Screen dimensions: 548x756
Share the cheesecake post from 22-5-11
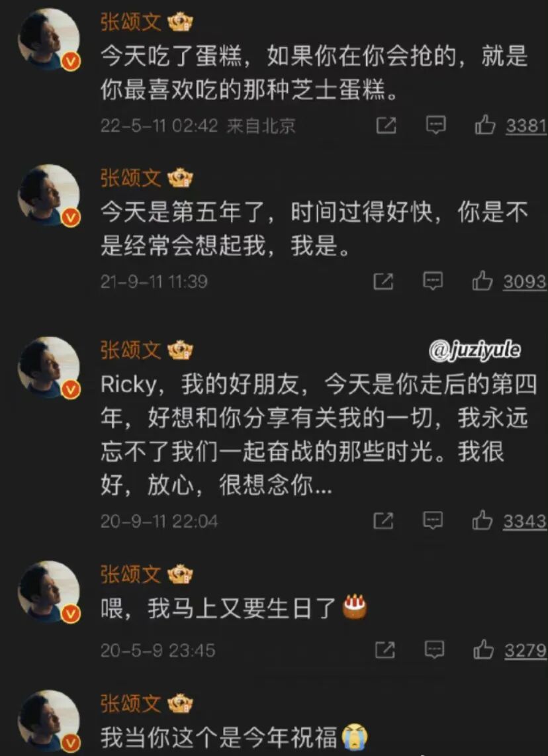point(386,126)
